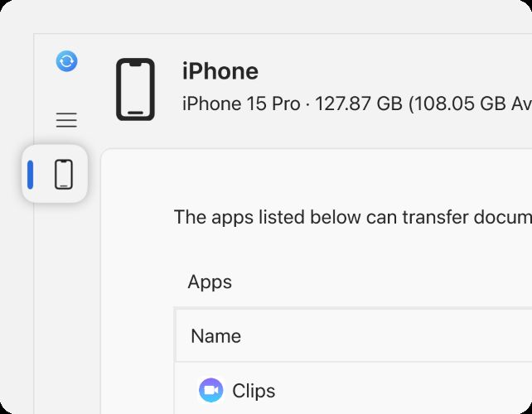Image resolution: width=532 pixels, height=414 pixels.
Task: Click the blue selection indicator beside sidebar iPhone
Action: click(31, 174)
